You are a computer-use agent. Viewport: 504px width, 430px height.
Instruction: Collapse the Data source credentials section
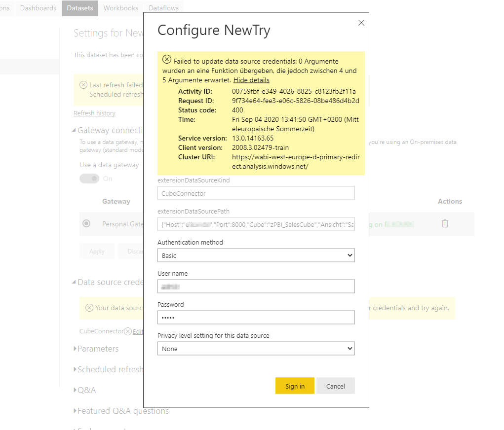74,282
